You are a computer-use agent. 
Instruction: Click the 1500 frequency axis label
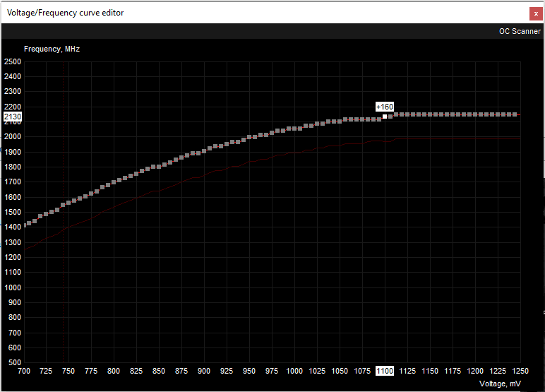pyautogui.click(x=13, y=212)
